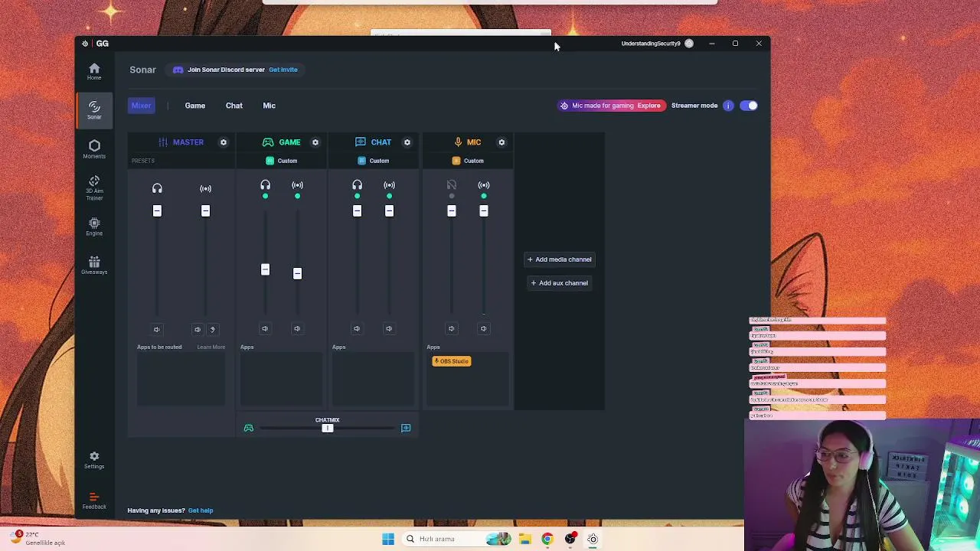980x551 pixels.
Task: Click the Chat channel headphones icon
Action: click(357, 184)
